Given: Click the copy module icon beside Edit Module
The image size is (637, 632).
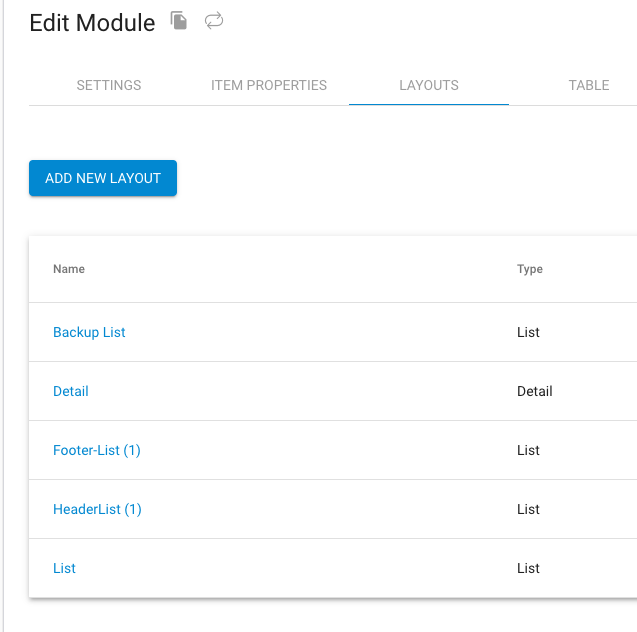Looking at the screenshot, I should [179, 21].
